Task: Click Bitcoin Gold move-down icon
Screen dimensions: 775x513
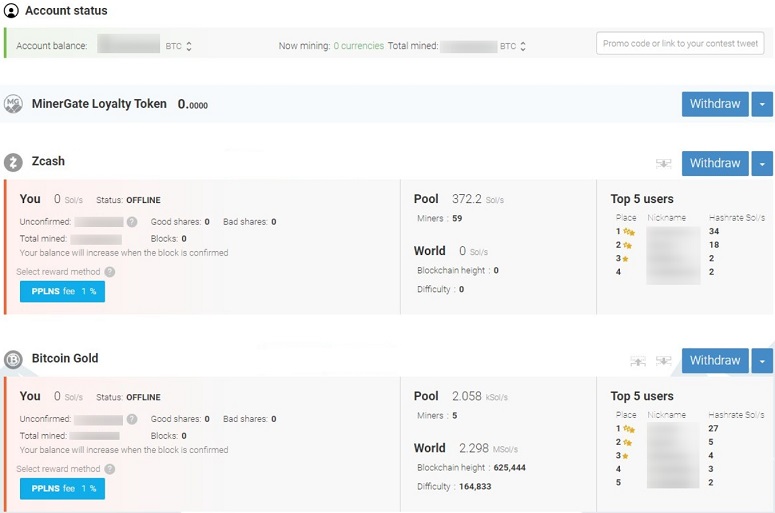Action: click(x=663, y=361)
